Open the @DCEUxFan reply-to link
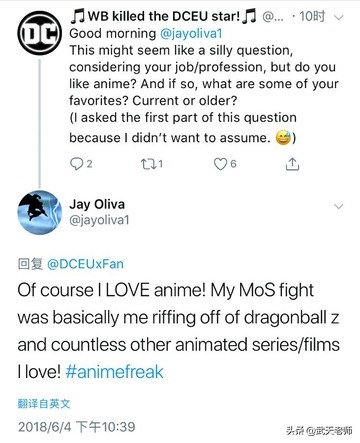This screenshot has width=360, height=443. click(85, 264)
